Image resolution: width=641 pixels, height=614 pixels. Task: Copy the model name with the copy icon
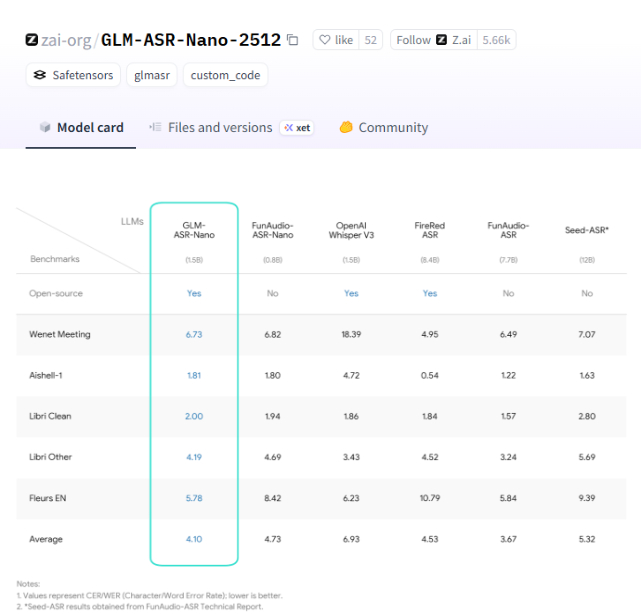tap(292, 40)
